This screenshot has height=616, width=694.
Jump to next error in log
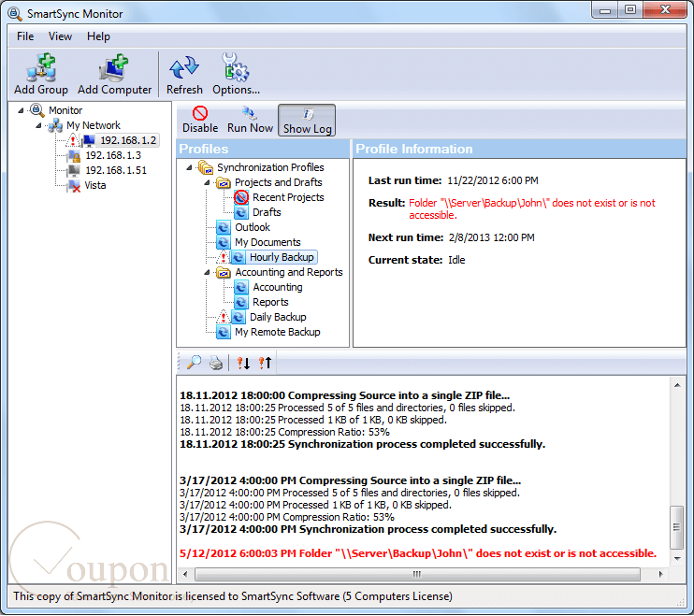click(243, 363)
